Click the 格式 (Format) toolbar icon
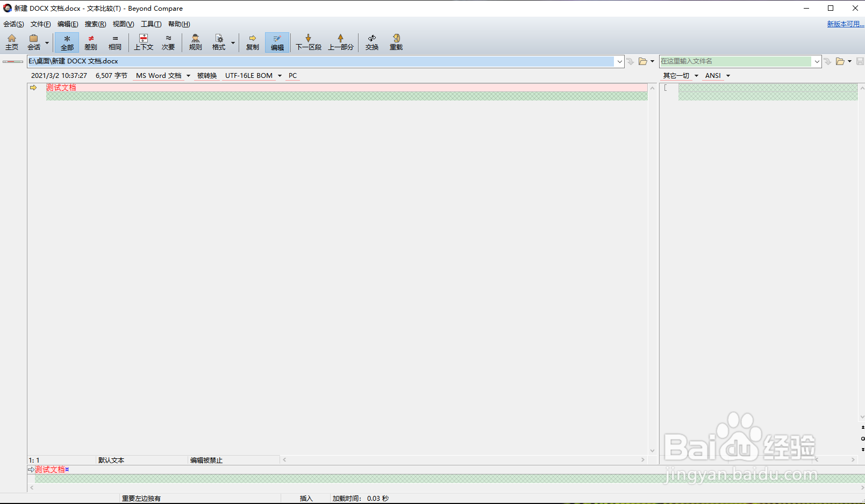865x504 pixels. [x=219, y=42]
